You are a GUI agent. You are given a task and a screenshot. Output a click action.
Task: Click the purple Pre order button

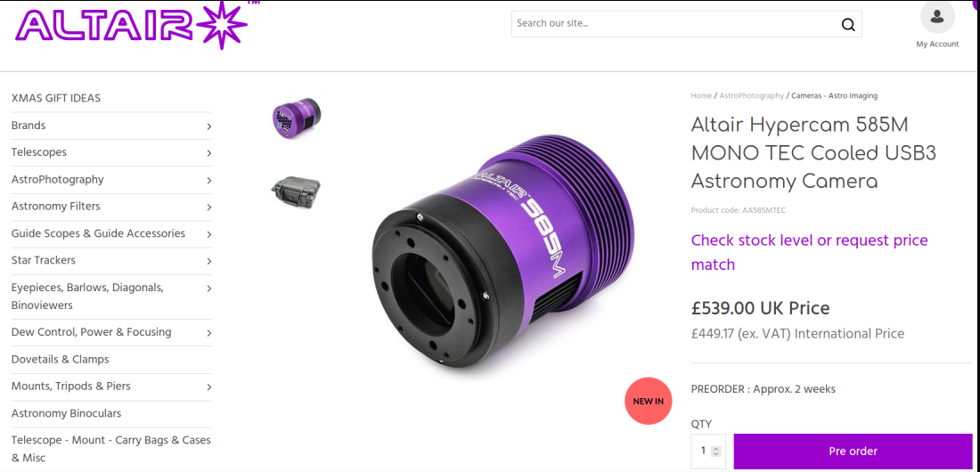(x=853, y=452)
